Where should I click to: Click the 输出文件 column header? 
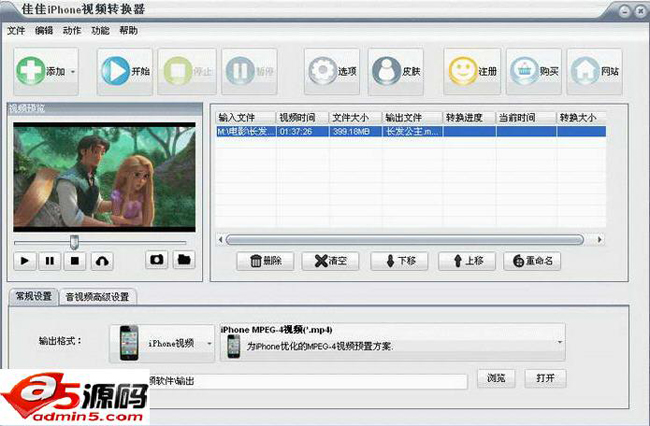point(412,117)
